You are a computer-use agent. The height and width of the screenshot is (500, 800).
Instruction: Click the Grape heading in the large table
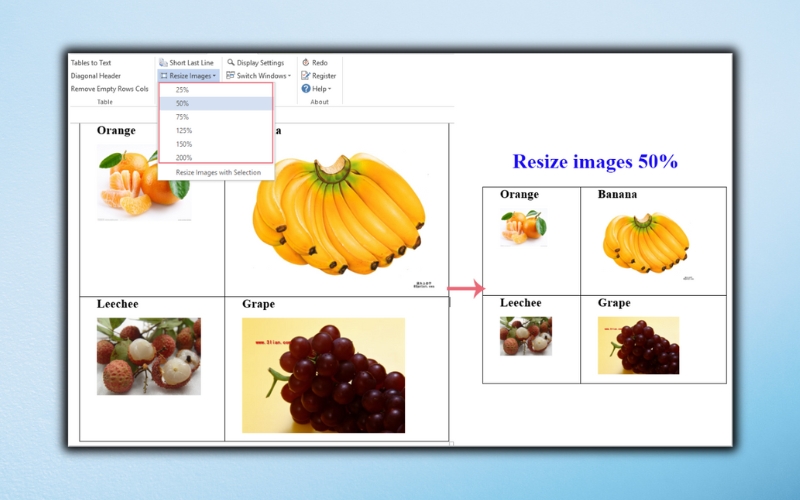pyautogui.click(x=259, y=304)
